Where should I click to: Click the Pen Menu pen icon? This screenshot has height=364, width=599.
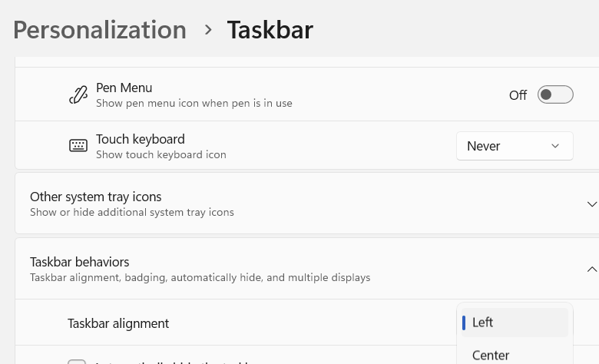pyautogui.click(x=78, y=95)
